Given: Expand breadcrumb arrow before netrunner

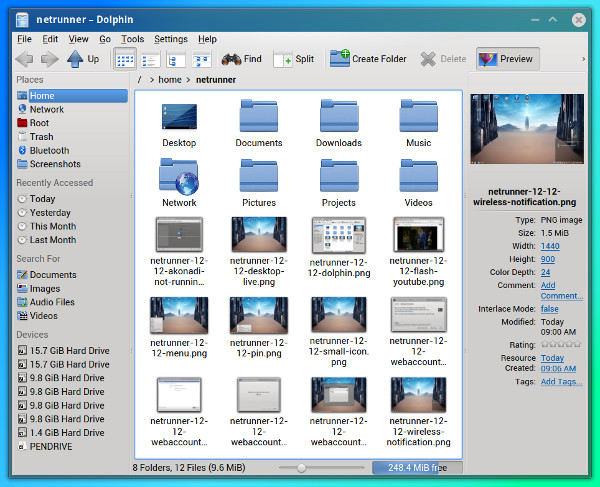Looking at the screenshot, I should coord(188,80).
